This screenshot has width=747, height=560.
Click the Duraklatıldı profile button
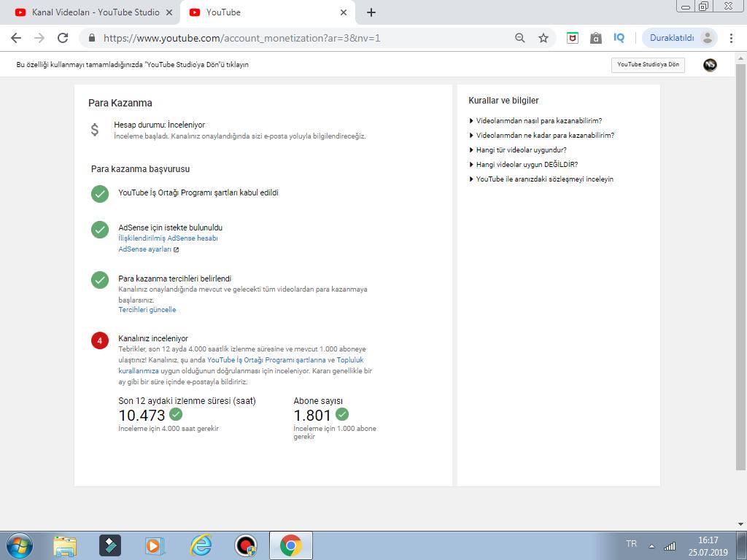point(680,38)
